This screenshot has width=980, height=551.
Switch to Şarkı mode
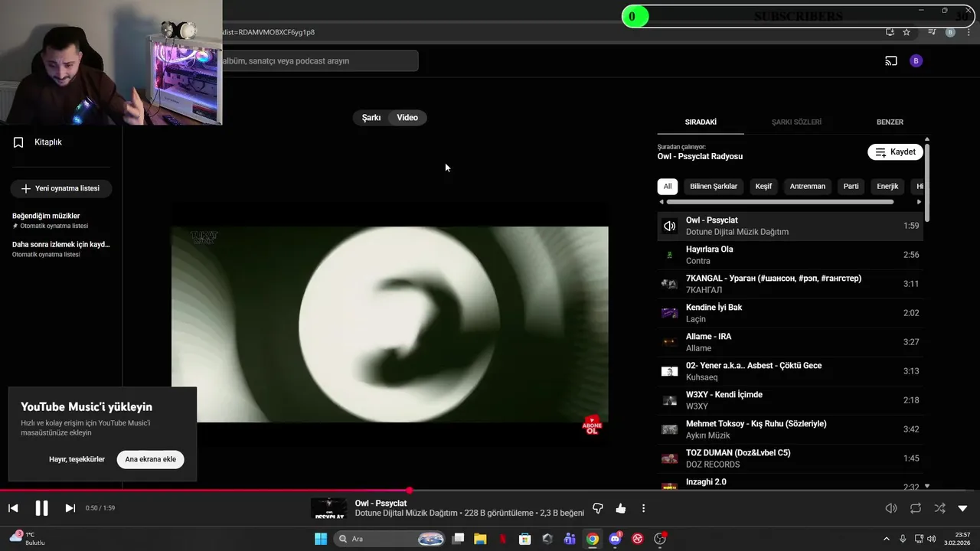(x=371, y=118)
